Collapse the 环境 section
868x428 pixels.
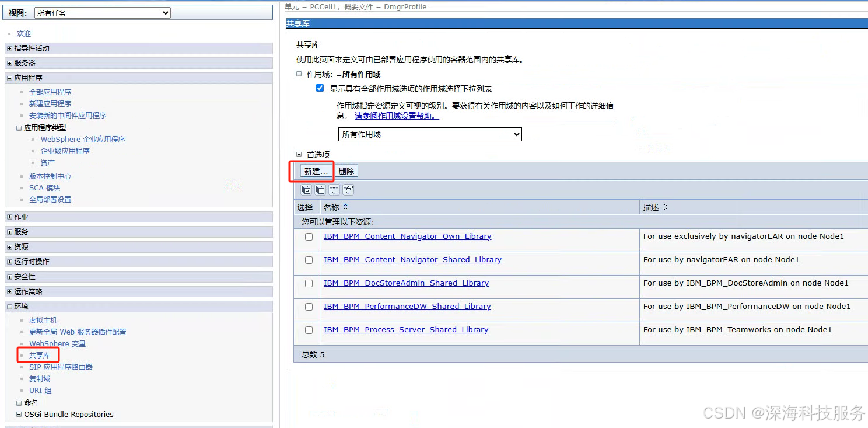tap(9, 307)
